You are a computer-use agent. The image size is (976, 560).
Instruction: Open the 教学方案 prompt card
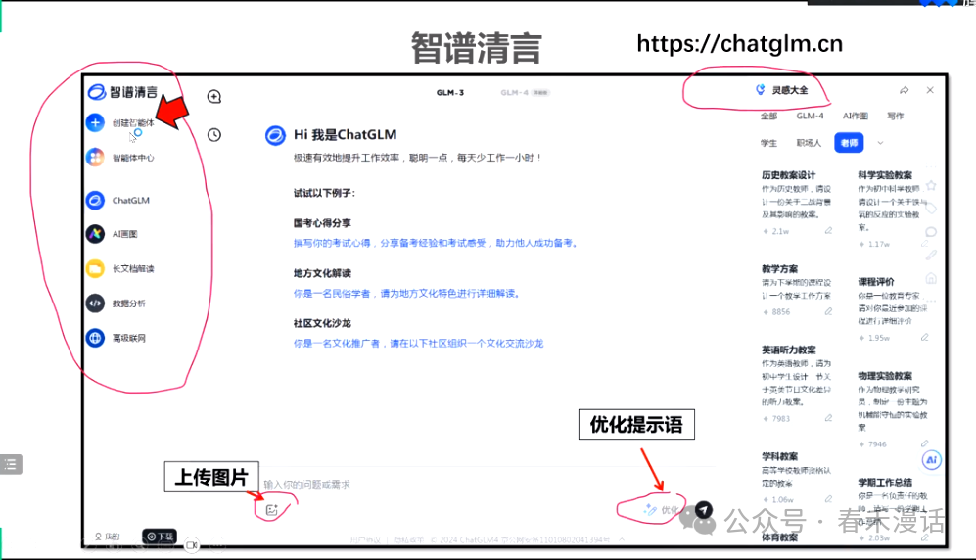coord(798,290)
